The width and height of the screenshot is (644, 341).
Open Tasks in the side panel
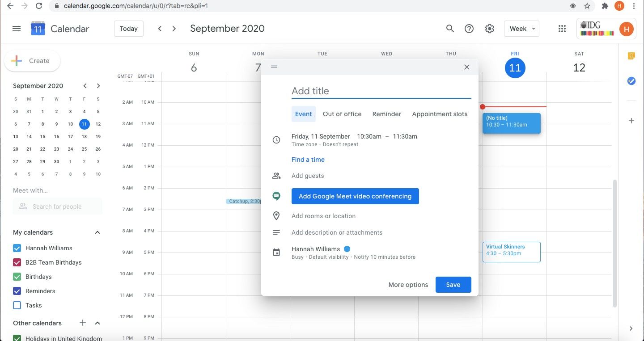pos(631,81)
